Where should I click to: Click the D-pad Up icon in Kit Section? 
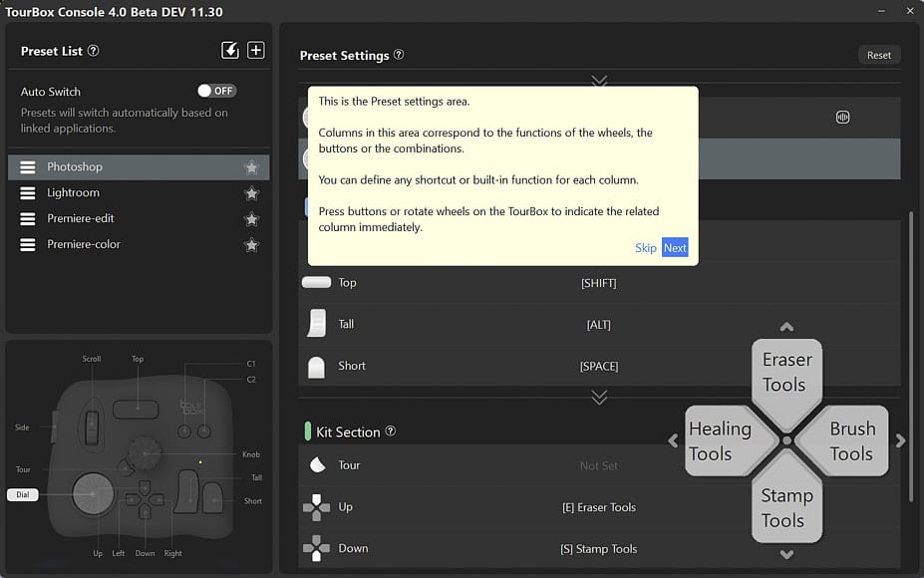pos(316,507)
